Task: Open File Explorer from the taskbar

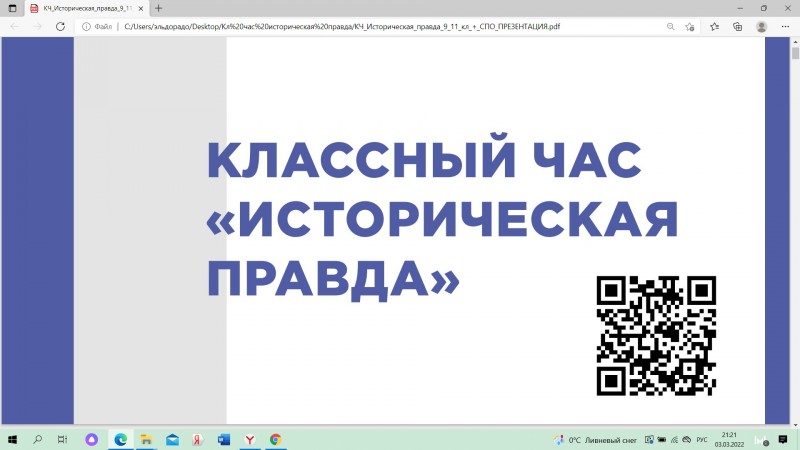Action: (146, 439)
